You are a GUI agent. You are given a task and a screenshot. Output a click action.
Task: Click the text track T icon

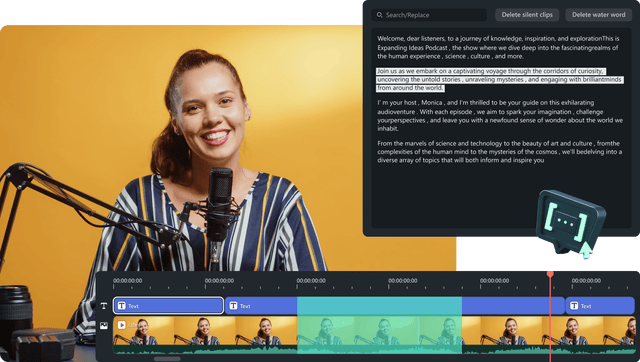pos(104,306)
